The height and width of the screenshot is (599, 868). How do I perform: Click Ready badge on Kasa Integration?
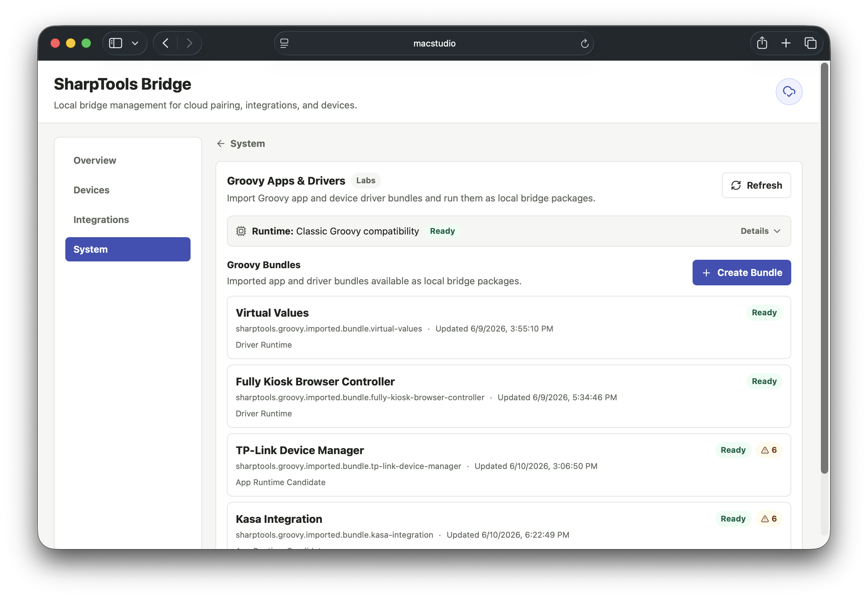pos(733,519)
